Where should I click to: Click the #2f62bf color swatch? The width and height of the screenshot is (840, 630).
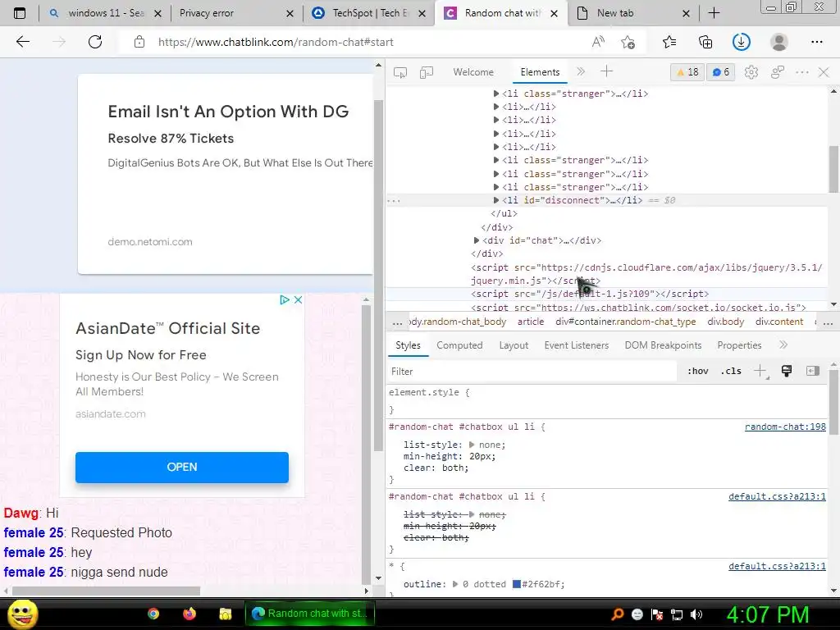tap(517, 584)
